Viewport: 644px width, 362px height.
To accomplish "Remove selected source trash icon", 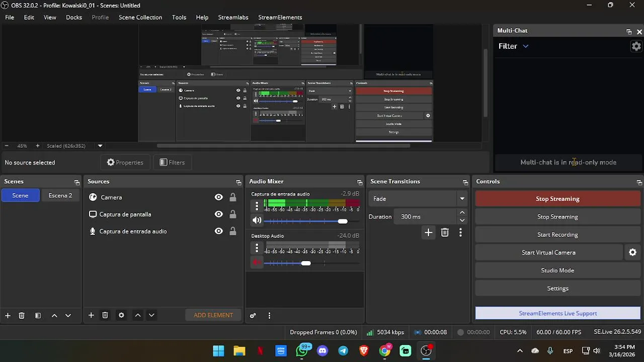I will click(105, 315).
